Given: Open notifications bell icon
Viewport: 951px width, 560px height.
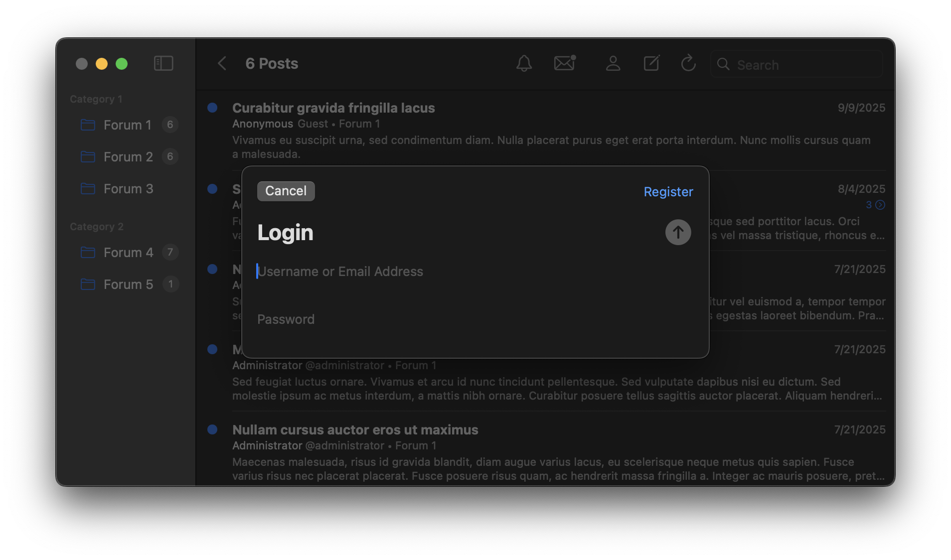Looking at the screenshot, I should pyautogui.click(x=524, y=63).
